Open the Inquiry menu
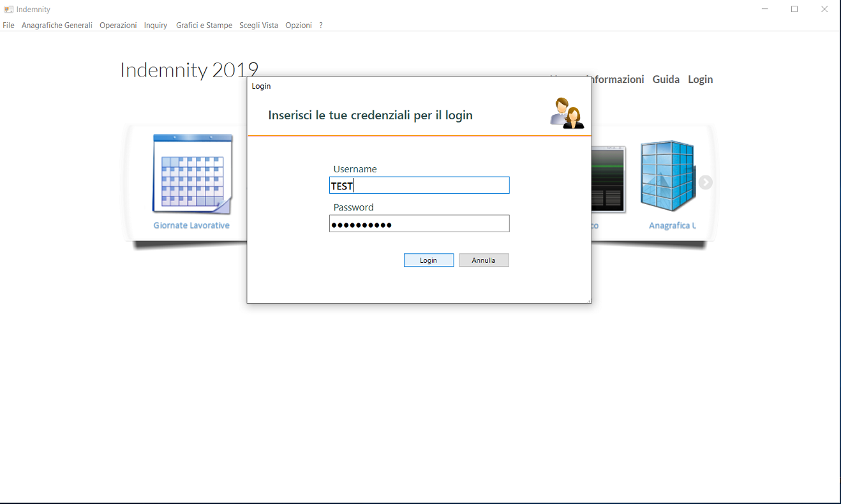 click(156, 26)
